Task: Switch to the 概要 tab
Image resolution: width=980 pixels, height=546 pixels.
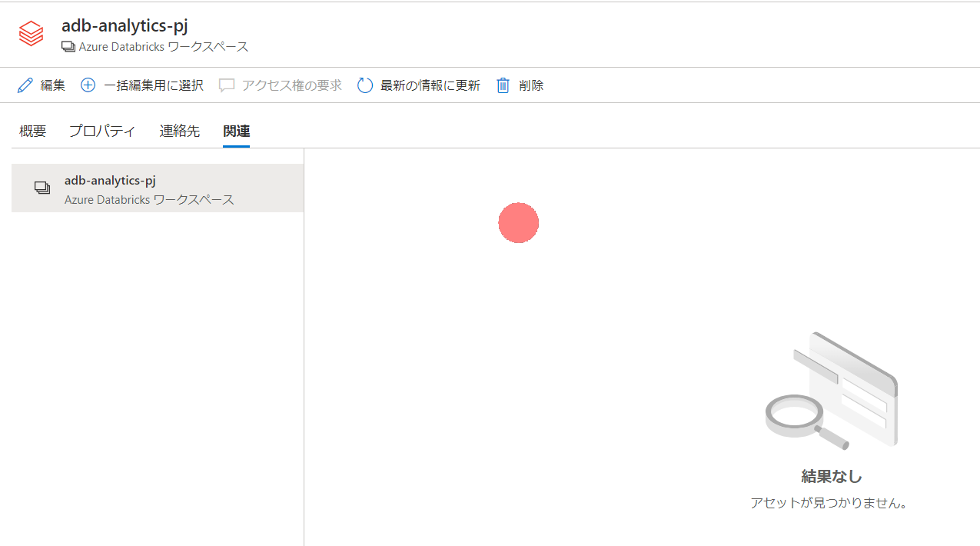Action: click(32, 131)
